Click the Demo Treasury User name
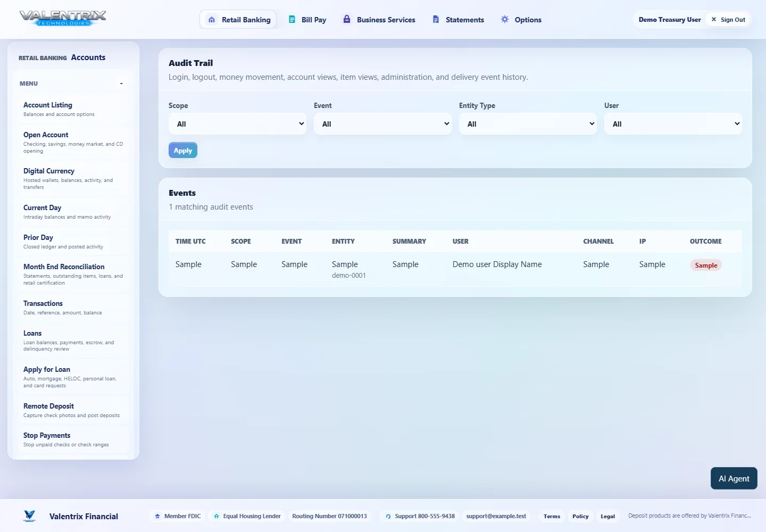 point(670,20)
